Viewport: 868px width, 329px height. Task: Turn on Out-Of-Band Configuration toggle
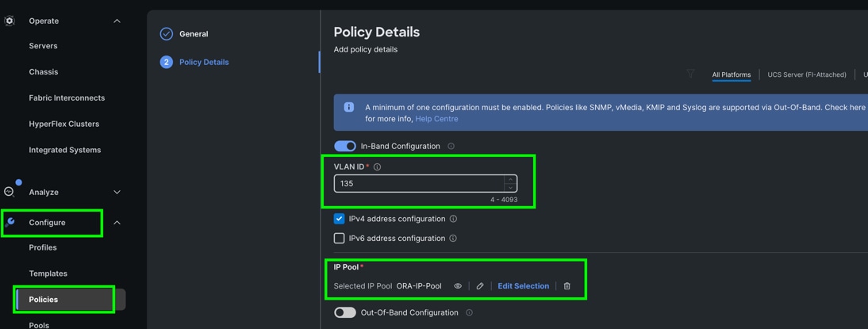coord(345,313)
